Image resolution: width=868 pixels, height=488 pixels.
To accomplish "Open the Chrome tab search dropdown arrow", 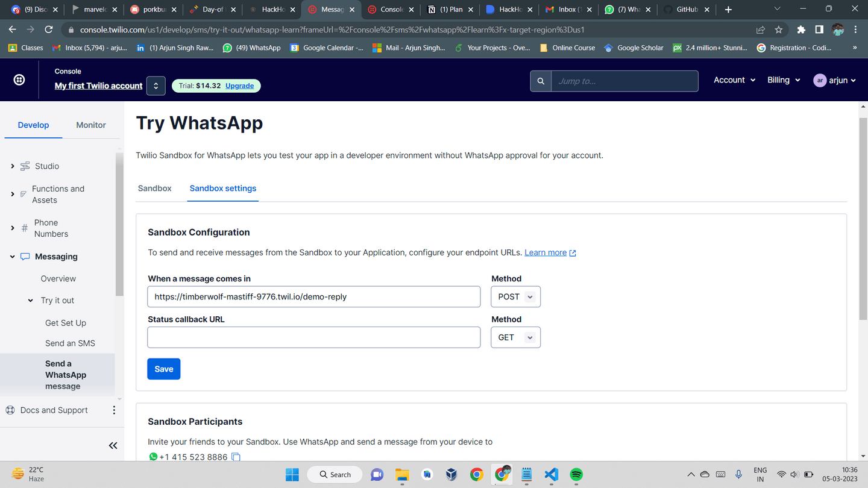I will point(776,9).
